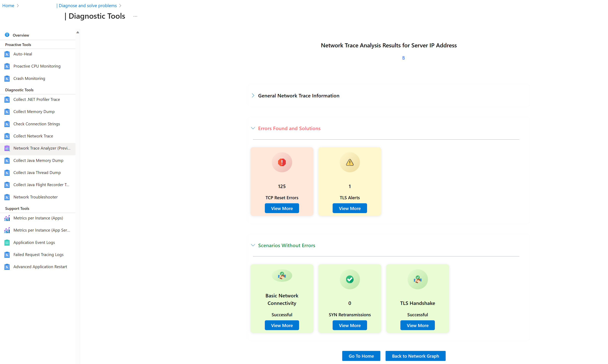The height and width of the screenshot is (364, 608).
Task: Follow the Diagnose and solve problems breadcrumb
Action: (x=87, y=5)
